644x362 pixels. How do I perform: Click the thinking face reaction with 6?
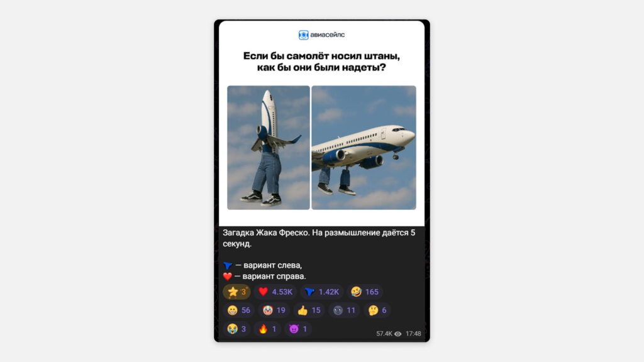377,310
